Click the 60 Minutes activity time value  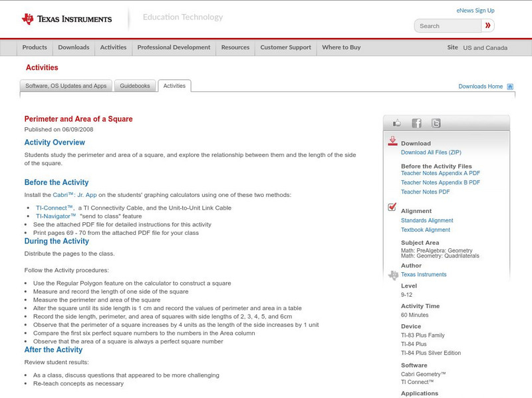click(414, 315)
